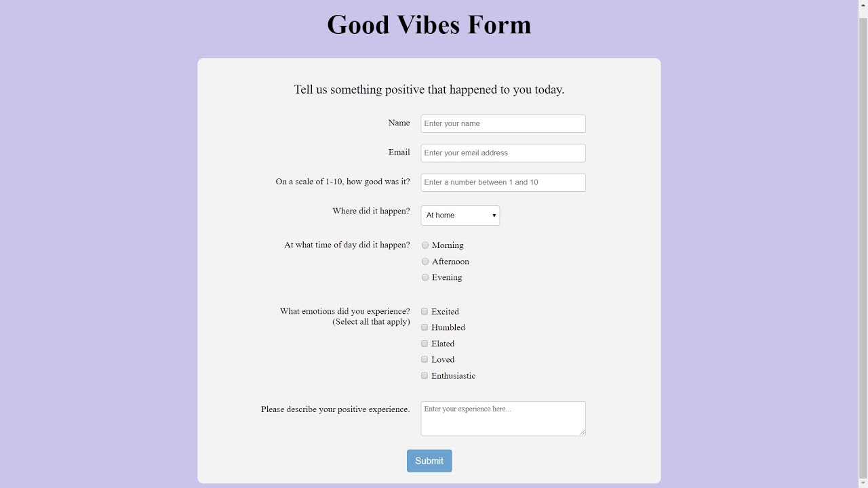Check the Excited emotion checkbox
Screen dimensions: 868x488
click(x=425, y=312)
